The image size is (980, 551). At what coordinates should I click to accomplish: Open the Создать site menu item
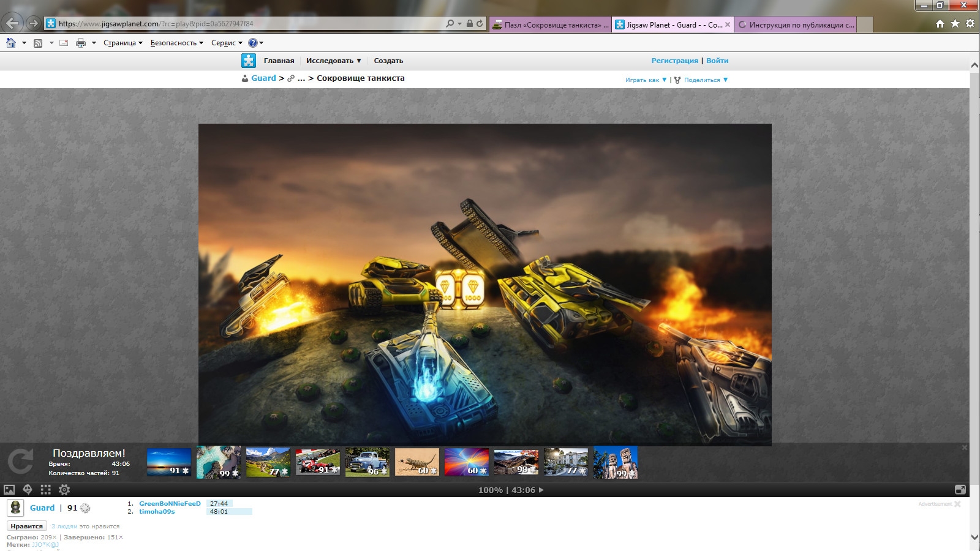(388, 61)
